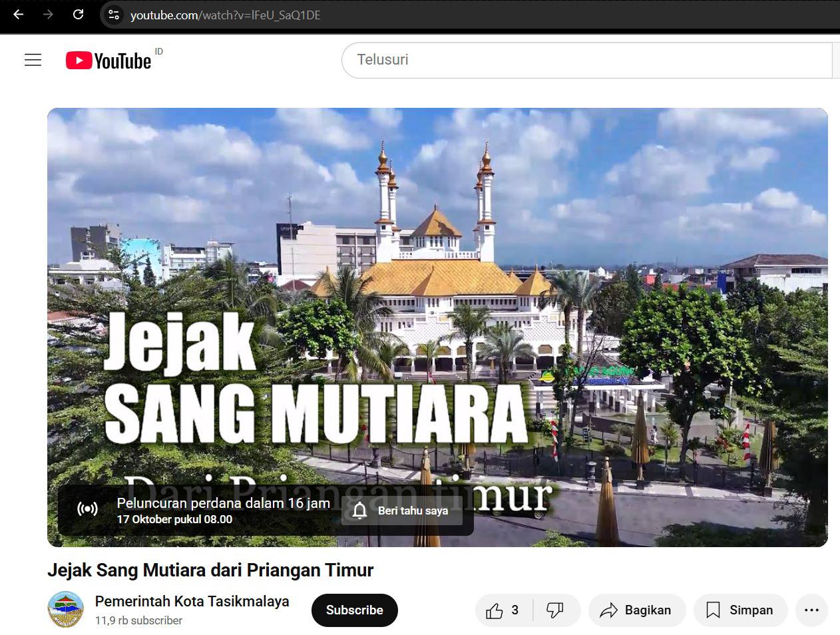The height and width of the screenshot is (635, 840).
Task: Subscribe to the channel
Action: click(354, 610)
